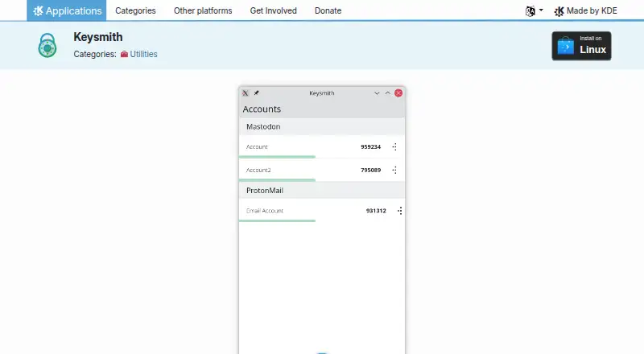Click the translate language icon
Viewport: 644px width, 354px height.
click(x=530, y=11)
